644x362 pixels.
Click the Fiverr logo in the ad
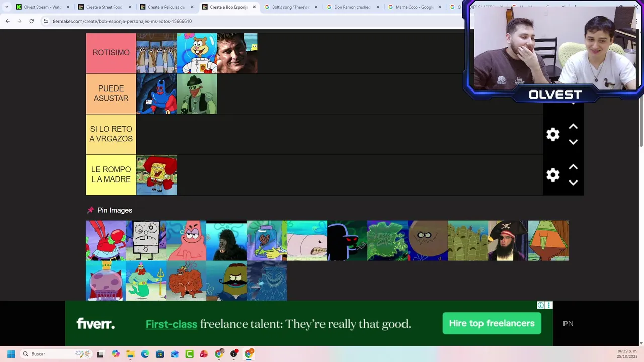point(96,324)
